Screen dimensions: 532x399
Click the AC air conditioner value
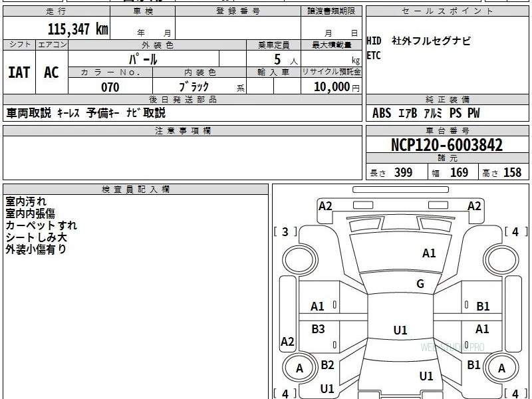click(51, 72)
